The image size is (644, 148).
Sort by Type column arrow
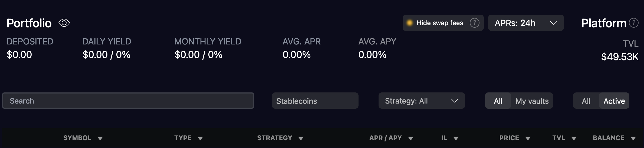[x=200, y=139]
